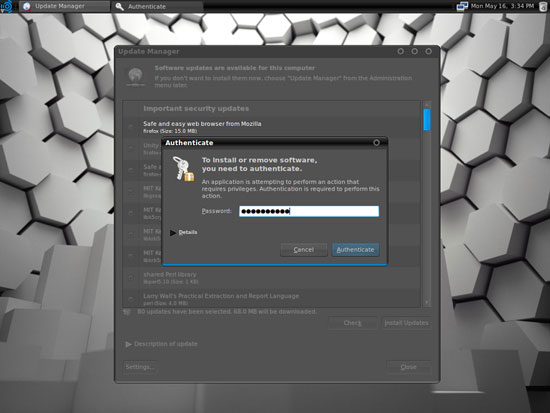Viewport: 550px width, 413px height.
Task: Expand Description of update section
Action: (161, 344)
